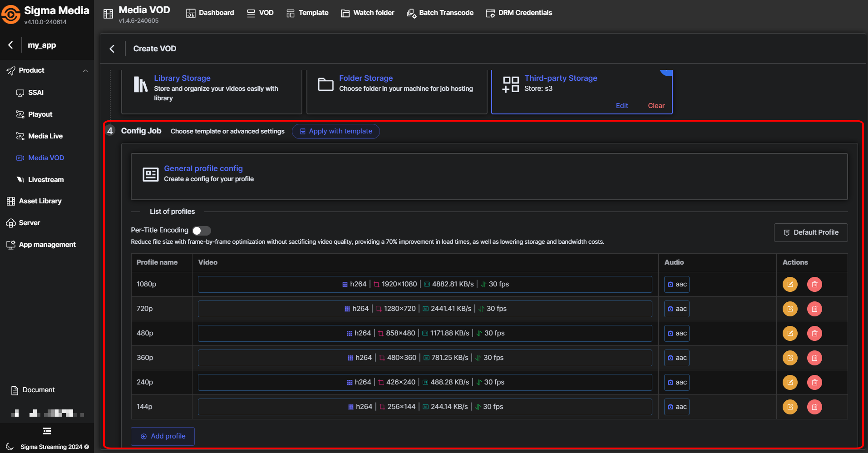This screenshot has height=453, width=868.
Task: Collapse the Product section in the sidebar
Action: tap(85, 71)
